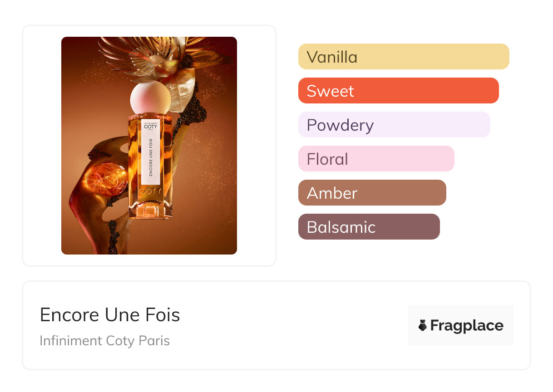Click the Fragplace brand name text
Image resolution: width=553 pixels, height=392 pixels.
pos(467,326)
